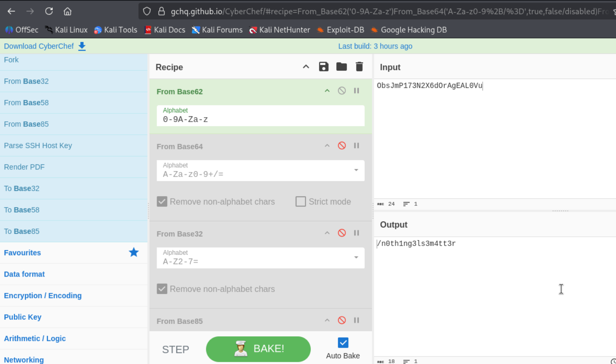Enable Strict mode checkbox
616x364 pixels.
[301, 202]
